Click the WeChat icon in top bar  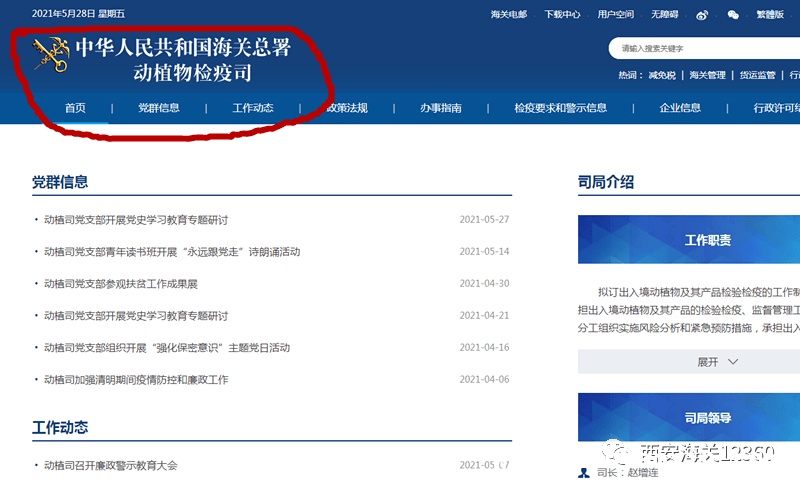click(x=733, y=15)
